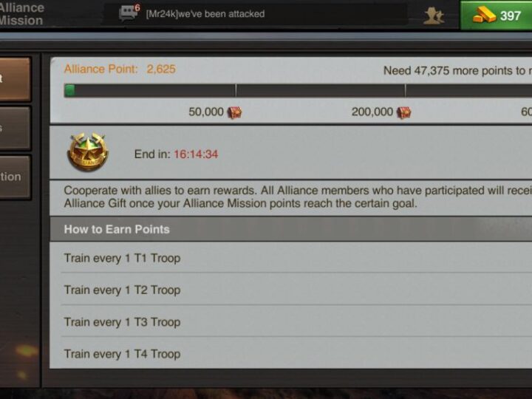Screen dimensions: 532x399
Task: Select the second side tab
Action: [x=15, y=129]
